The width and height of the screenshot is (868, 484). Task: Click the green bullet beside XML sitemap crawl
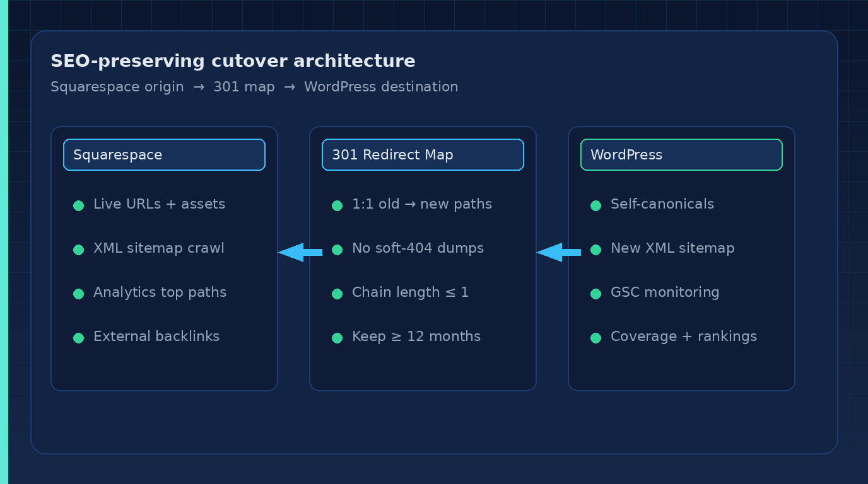pyautogui.click(x=78, y=250)
